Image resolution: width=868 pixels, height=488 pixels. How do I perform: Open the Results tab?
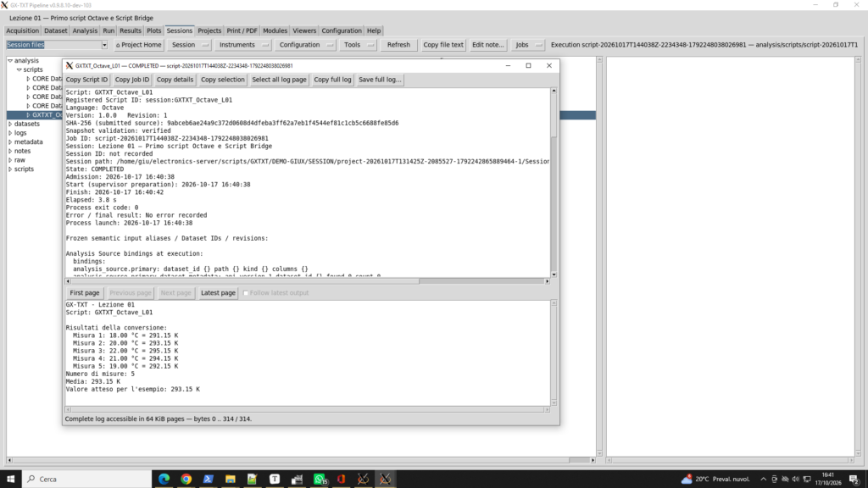pyautogui.click(x=130, y=31)
